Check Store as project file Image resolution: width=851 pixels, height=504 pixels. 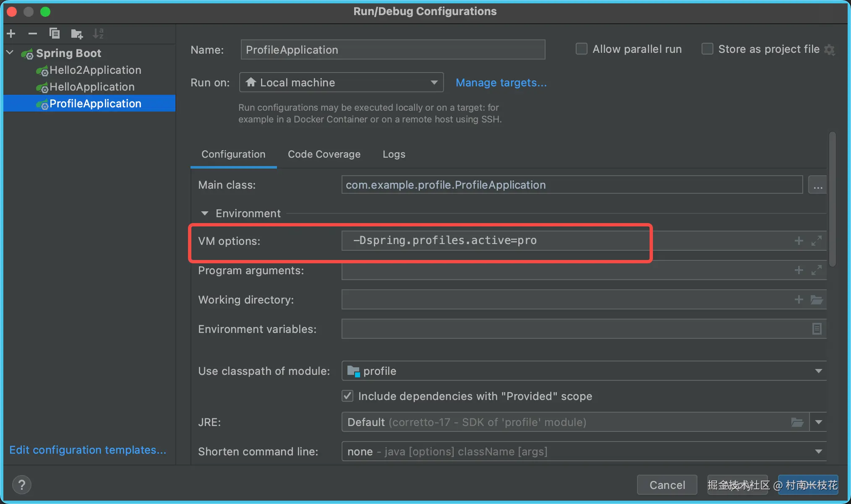click(707, 49)
